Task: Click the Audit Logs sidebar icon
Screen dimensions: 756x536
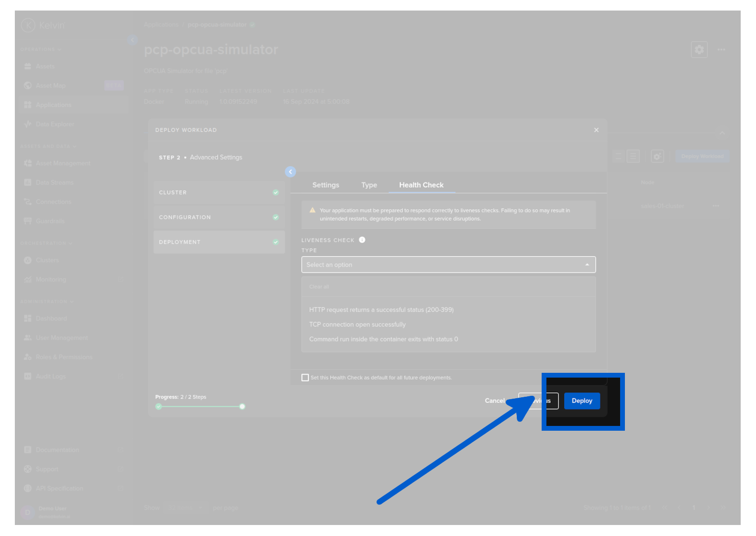Action: click(28, 377)
